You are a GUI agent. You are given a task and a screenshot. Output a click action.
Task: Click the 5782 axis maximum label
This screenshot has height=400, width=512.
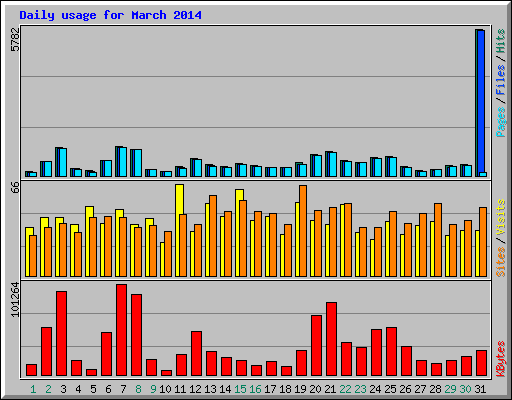pyautogui.click(x=15, y=40)
